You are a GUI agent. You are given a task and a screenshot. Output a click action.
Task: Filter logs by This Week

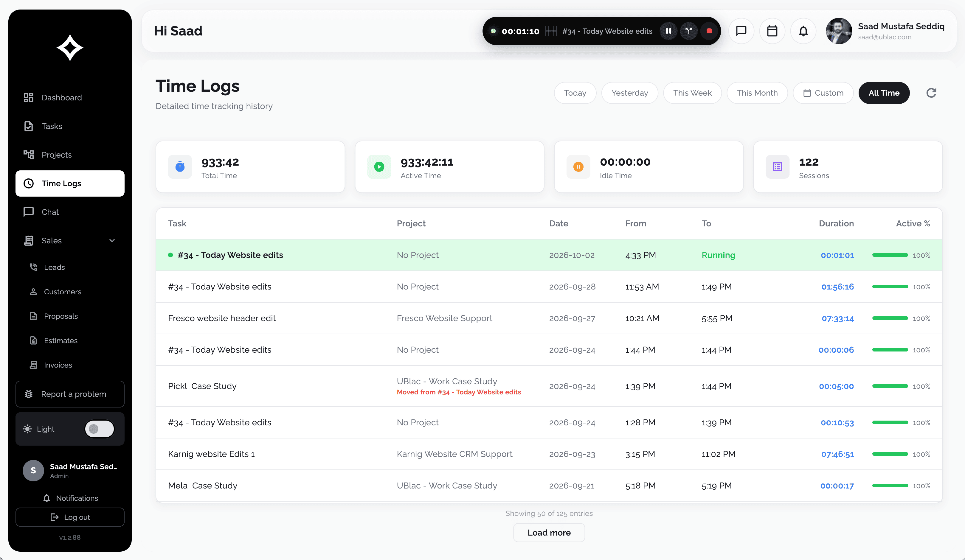point(692,93)
